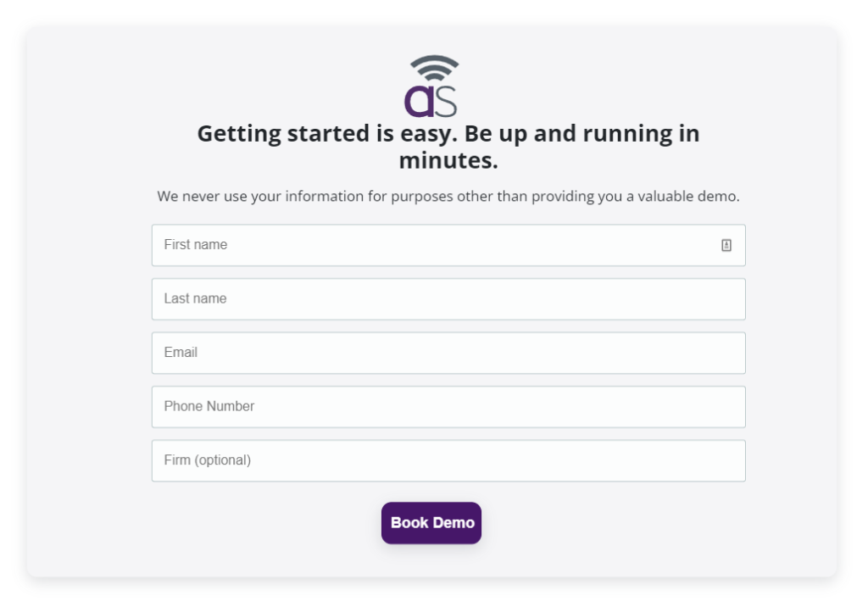Click the gray letter 'S' in logo

(446, 101)
